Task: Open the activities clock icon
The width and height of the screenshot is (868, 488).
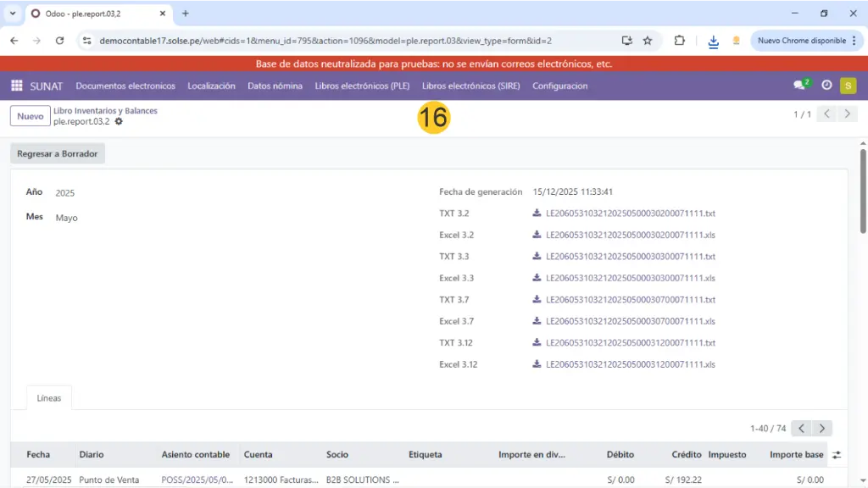Action: 826,86
